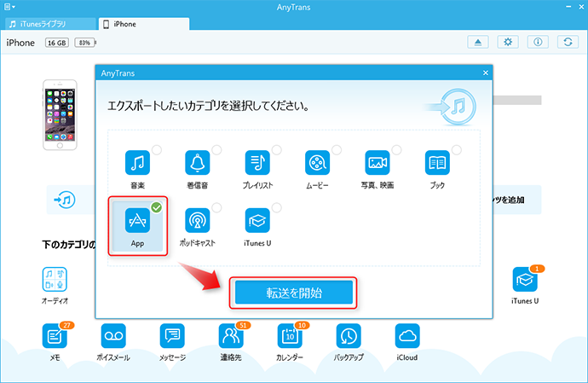588x383 pixels.
Task: Open the AnyTrans main menu dropdown
Action: point(9,7)
